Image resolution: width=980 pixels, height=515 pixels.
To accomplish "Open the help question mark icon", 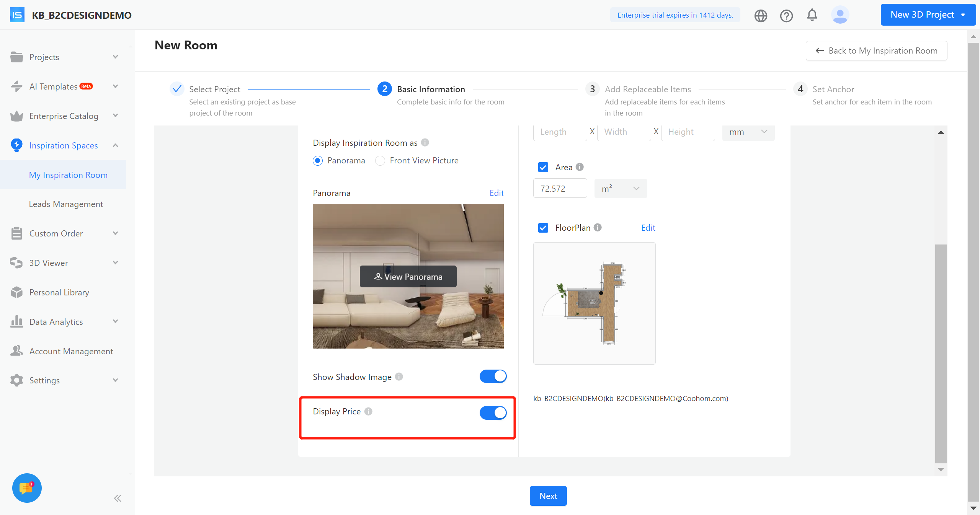I will [x=786, y=16].
